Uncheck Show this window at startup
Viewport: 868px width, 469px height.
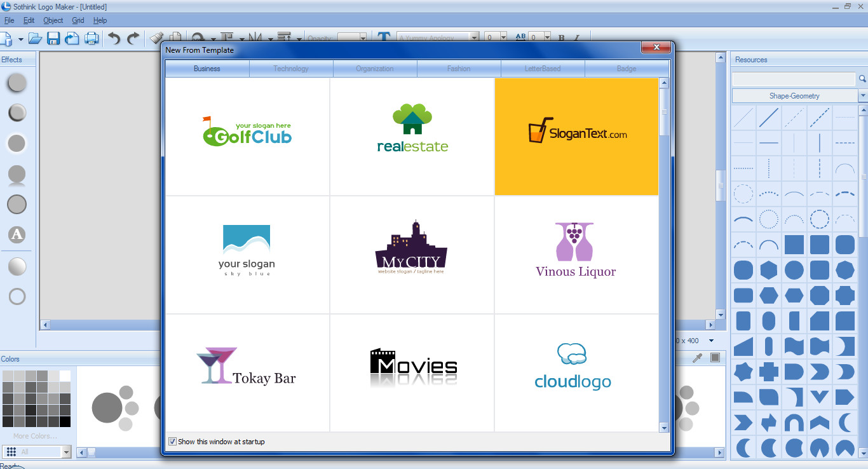172,442
